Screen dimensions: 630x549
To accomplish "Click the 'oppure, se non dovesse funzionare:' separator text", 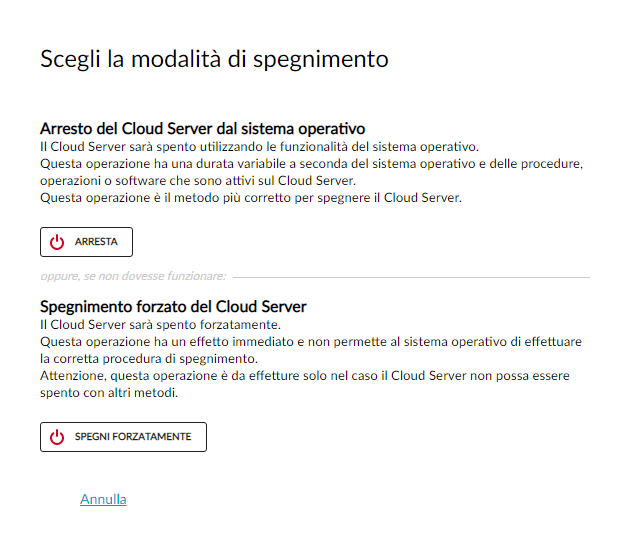I will 133,276.
